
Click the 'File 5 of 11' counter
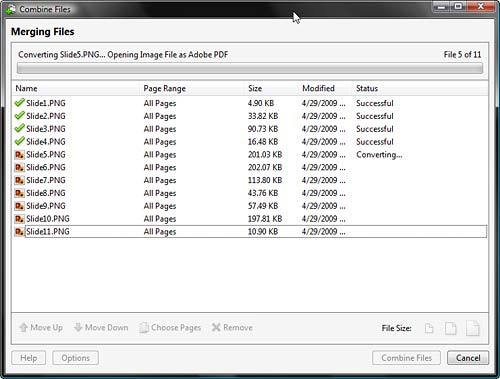pyautogui.click(x=462, y=55)
